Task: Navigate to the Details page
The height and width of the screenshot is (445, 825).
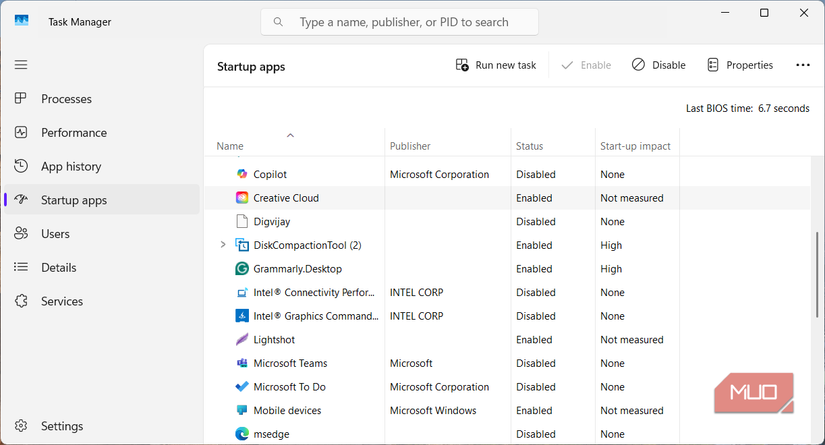Action: [x=58, y=267]
